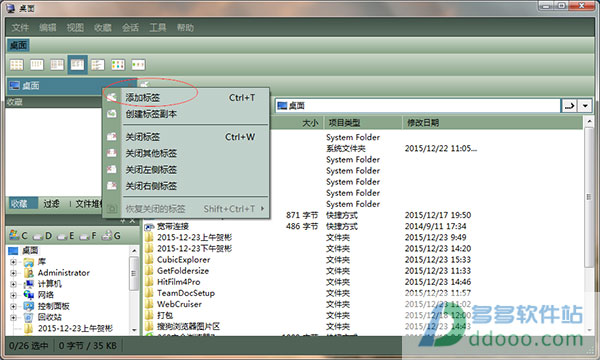Open drive G in the drives toolbar
This screenshot has width=600, height=360.
pos(111,235)
